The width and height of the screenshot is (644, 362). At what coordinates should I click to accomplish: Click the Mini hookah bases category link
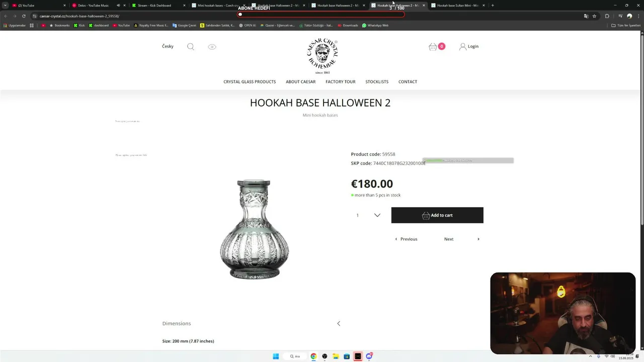[x=320, y=115]
